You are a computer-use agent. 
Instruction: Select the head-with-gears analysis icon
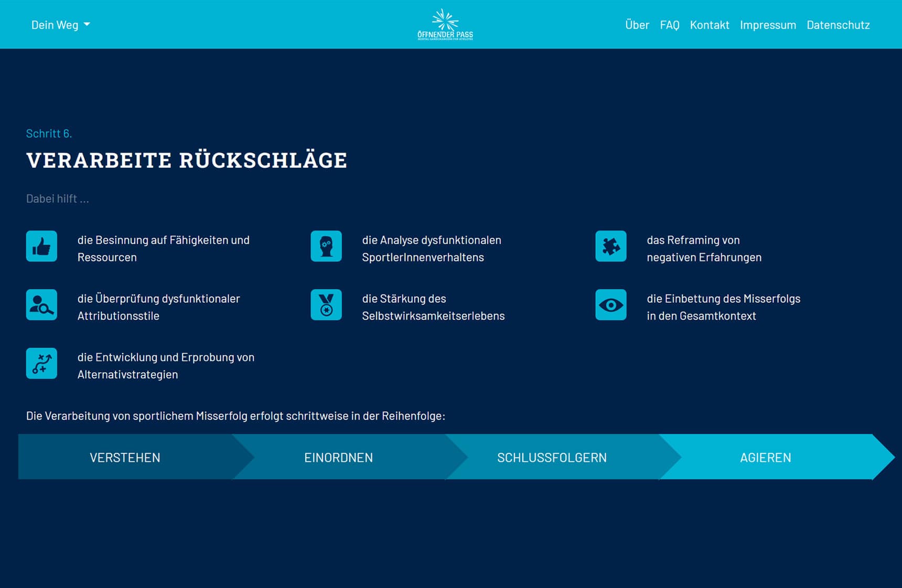click(326, 246)
